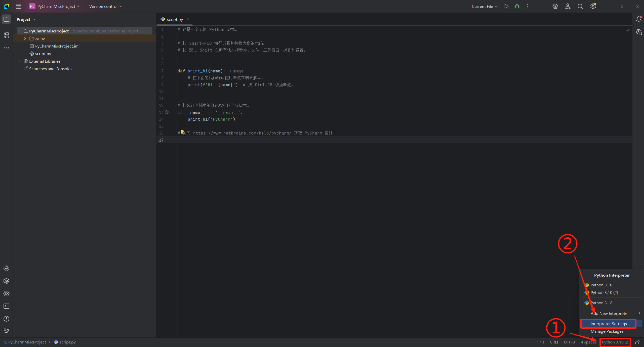Run the current file

[506, 6]
